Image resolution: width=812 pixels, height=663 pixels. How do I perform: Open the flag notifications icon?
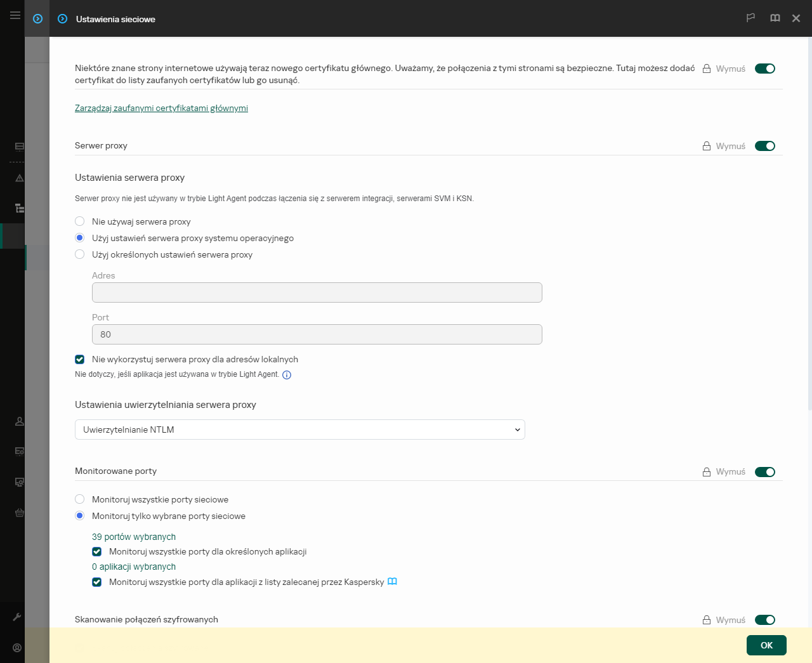[x=750, y=18]
